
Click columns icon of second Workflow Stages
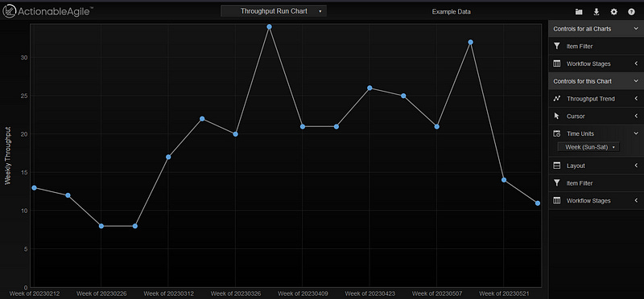coord(556,201)
